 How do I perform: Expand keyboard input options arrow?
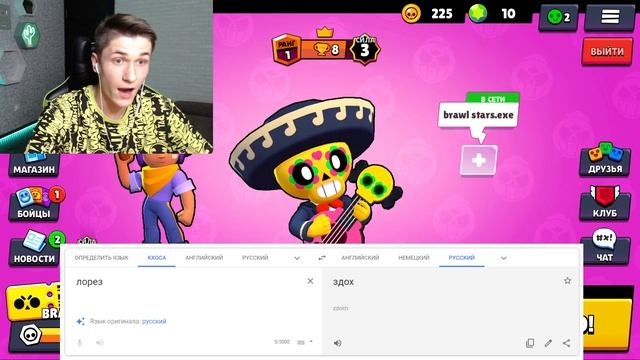[311, 342]
